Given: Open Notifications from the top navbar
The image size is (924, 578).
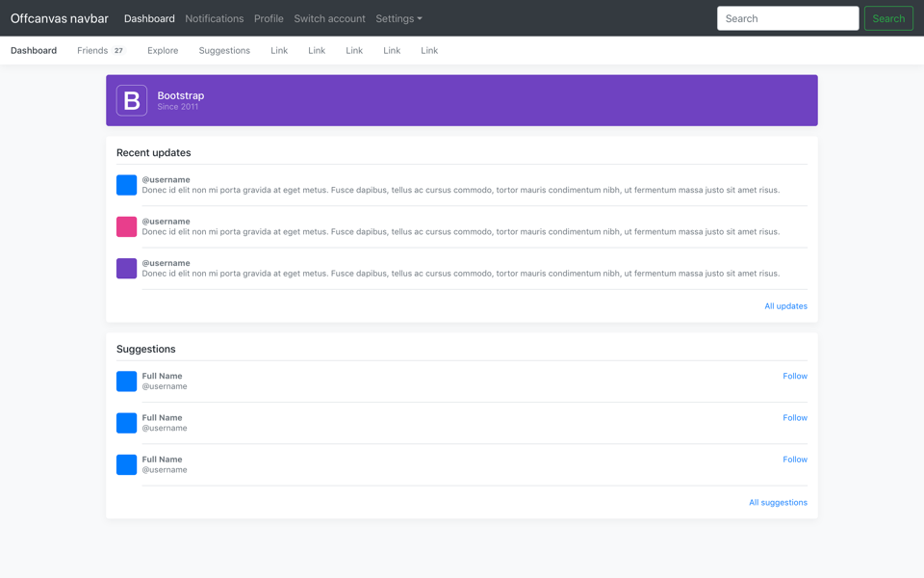Looking at the screenshot, I should click(214, 18).
